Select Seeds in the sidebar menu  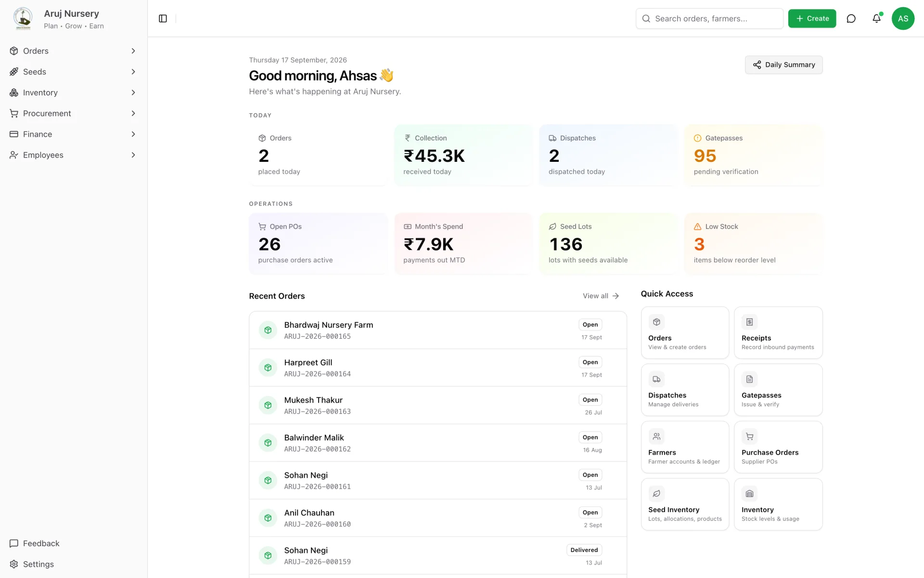pyautogui.click(x=74, y=72)
